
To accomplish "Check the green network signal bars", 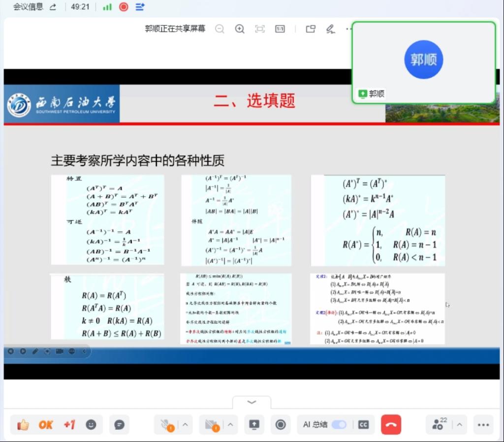I will [x=107, y=7].
